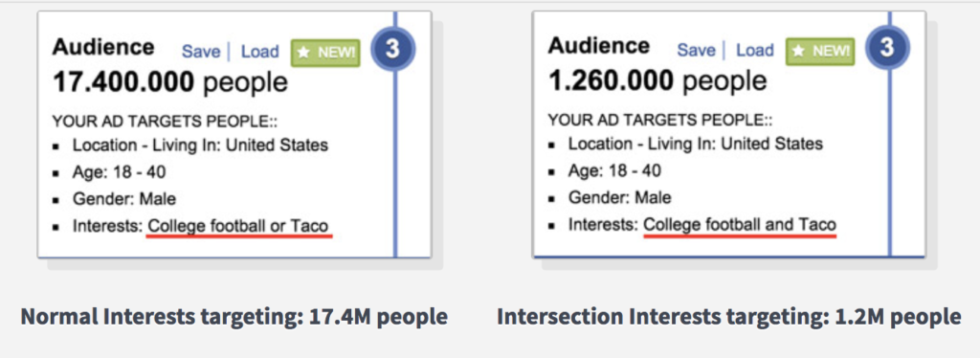
Task: Click the Audience heading in the right panel
Action: click(599, 46)
